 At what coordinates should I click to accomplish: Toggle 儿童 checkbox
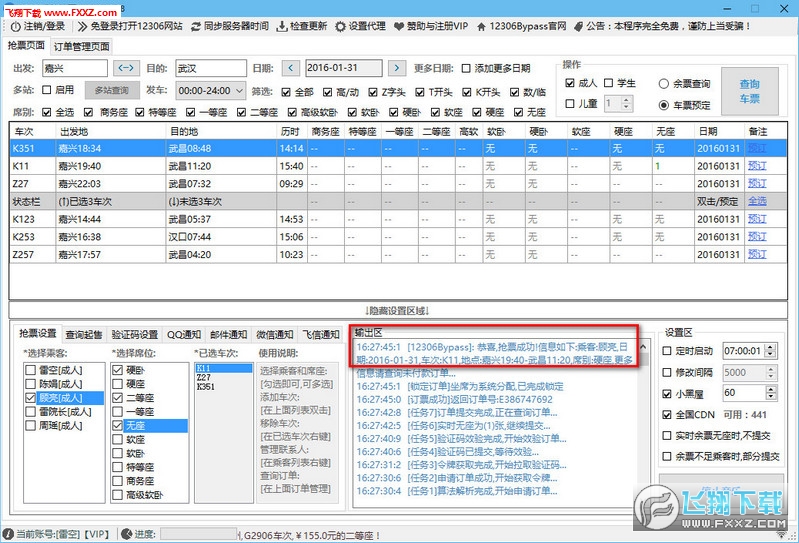click(x=570, y=103)
